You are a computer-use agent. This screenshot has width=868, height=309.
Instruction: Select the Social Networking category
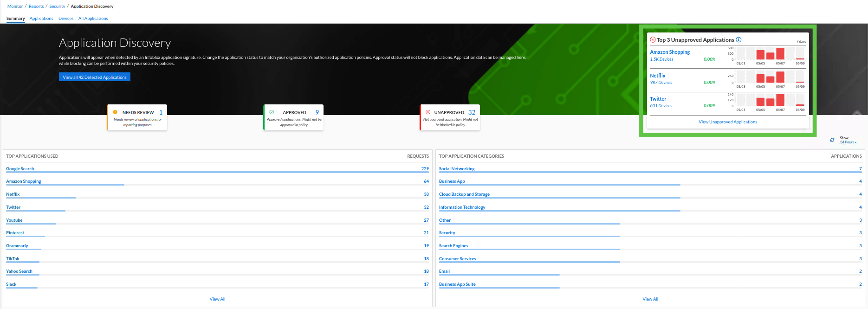point(457,169)
